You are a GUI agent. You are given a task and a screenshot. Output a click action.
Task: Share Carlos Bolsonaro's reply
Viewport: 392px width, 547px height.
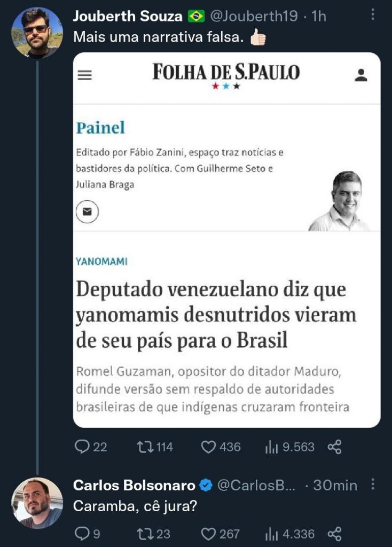click(334, 534)
